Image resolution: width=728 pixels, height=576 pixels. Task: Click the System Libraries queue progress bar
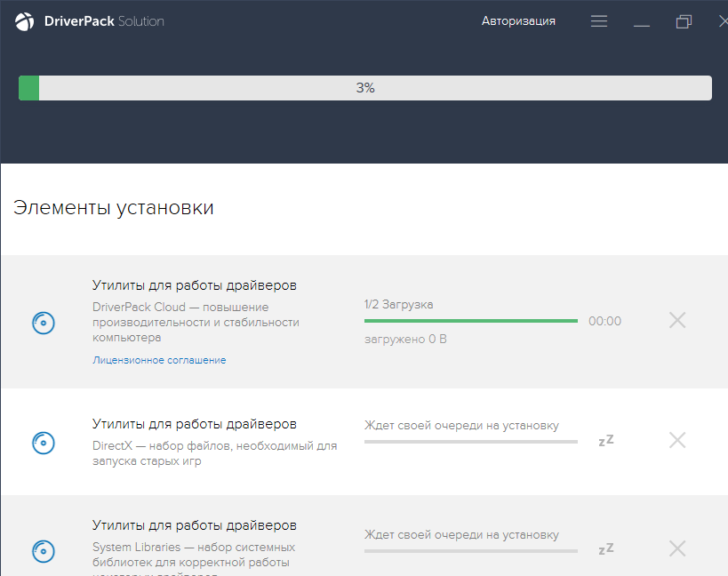[x=470, y=550]
